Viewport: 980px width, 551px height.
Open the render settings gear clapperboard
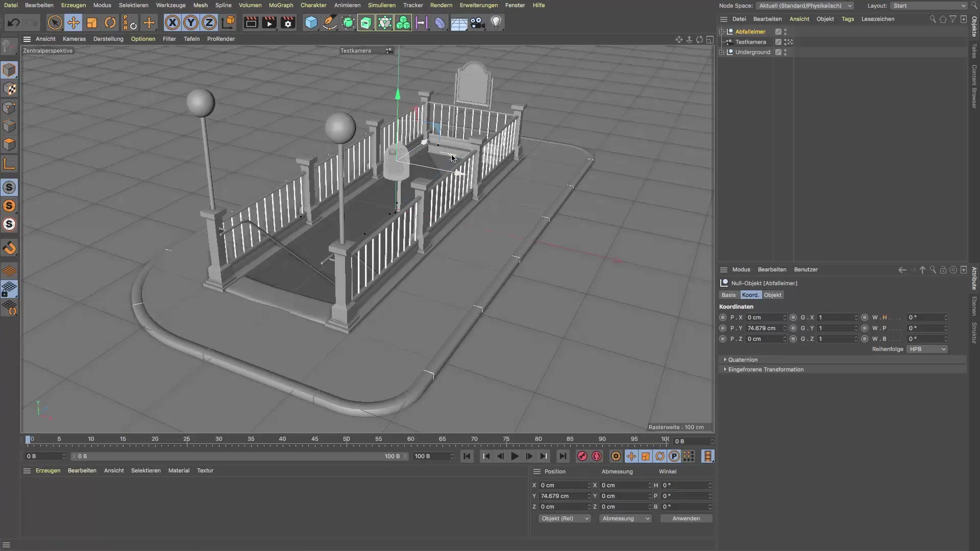(x=288, y=22)
